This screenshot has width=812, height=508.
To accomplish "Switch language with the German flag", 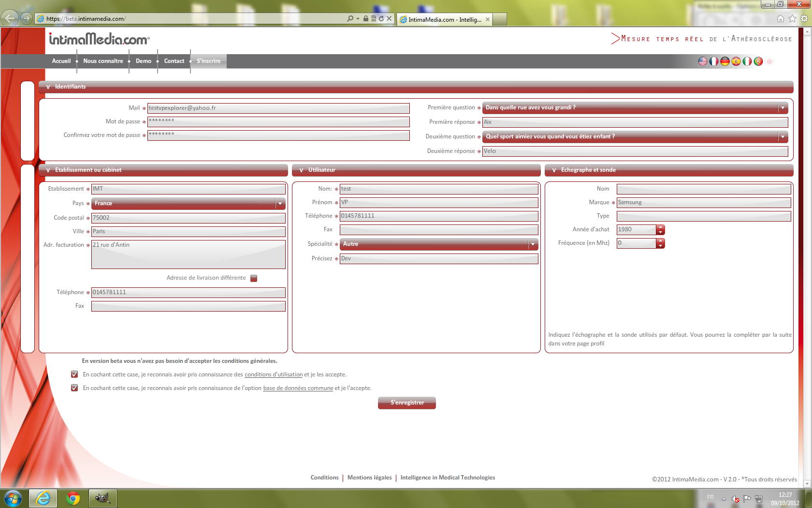I will pos(725,61).
